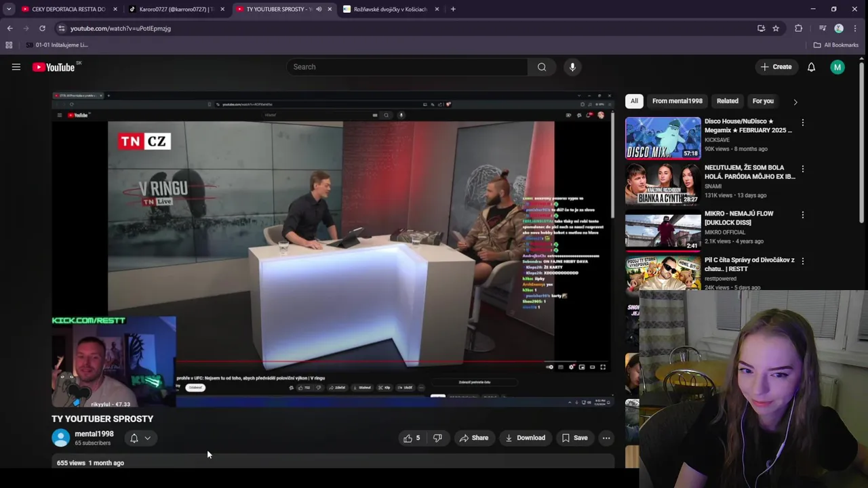Open the All Bookmarks folder

tap(836, 45)
